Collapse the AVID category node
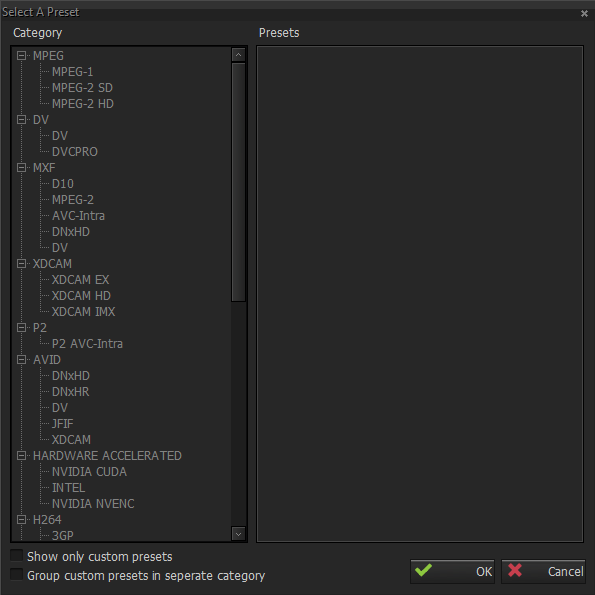 click(x=21, y=359)
